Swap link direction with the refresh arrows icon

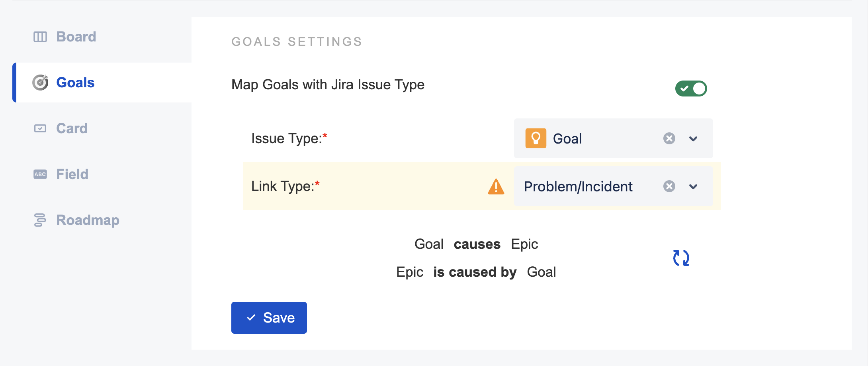tap(681, 258)
